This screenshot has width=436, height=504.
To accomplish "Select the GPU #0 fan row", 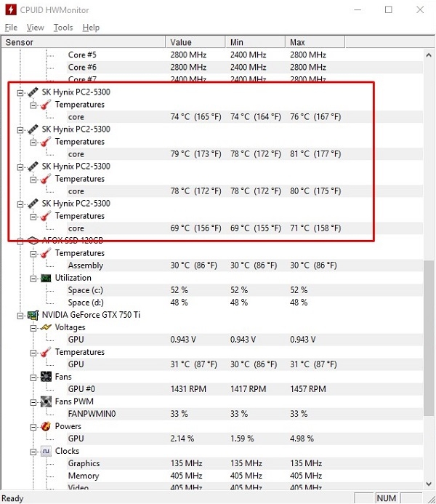I will [83, 389].
